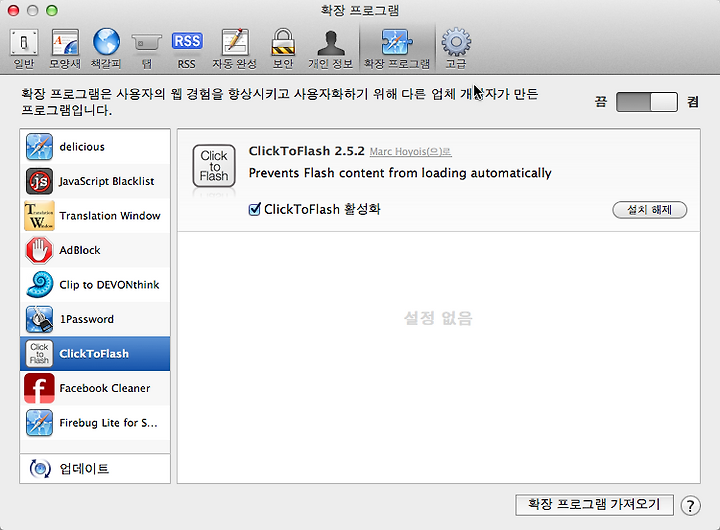Viewport: 720px width, 530px height.
Task: Click the Firebug Lite compass icon
Action: pos(39,423)
